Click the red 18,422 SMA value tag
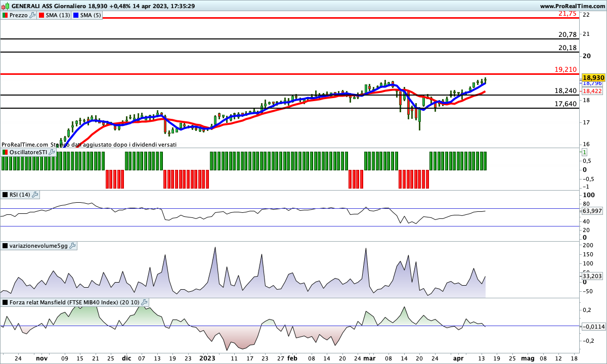This screenshot has width=607, height=364. click(592, 91)
